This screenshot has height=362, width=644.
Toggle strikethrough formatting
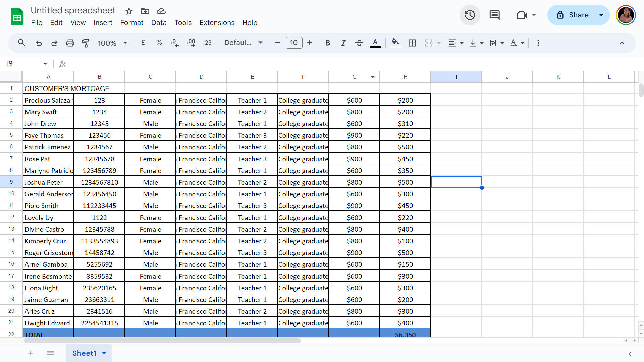pos(359,43)
